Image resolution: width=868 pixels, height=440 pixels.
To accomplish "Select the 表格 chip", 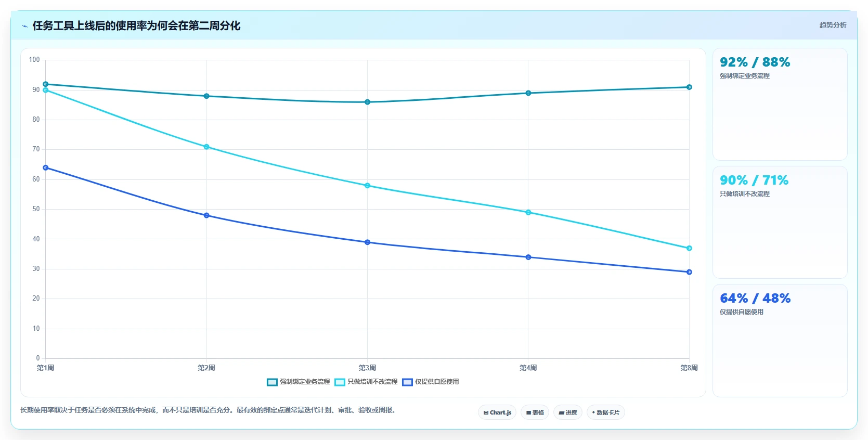I will coord(535,412).
